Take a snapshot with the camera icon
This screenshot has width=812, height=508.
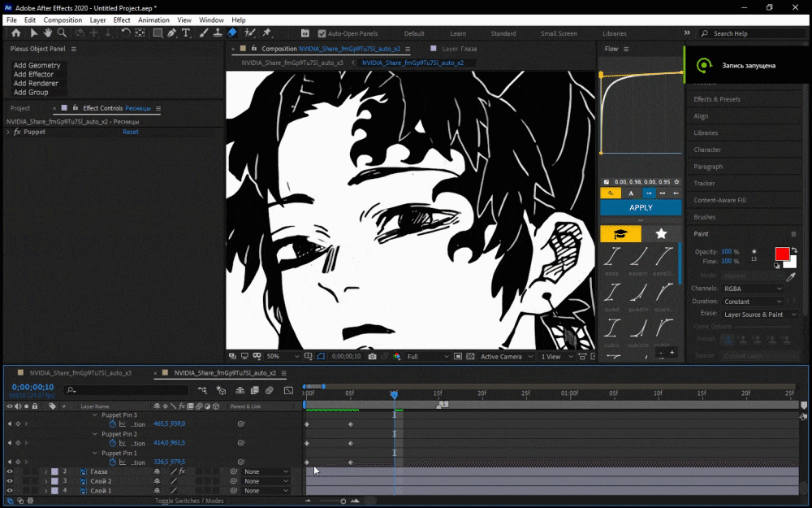click(372, 357)
